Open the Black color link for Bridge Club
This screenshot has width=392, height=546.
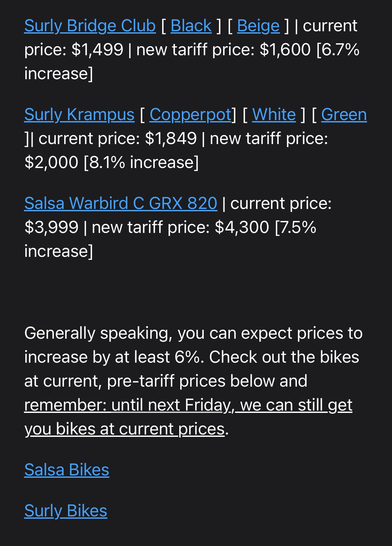click(x=191, y=26)
